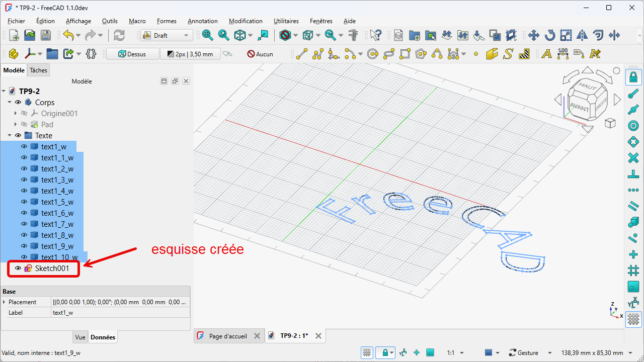Hide the Sketch001 object via eye icon

tap(18, 268)
